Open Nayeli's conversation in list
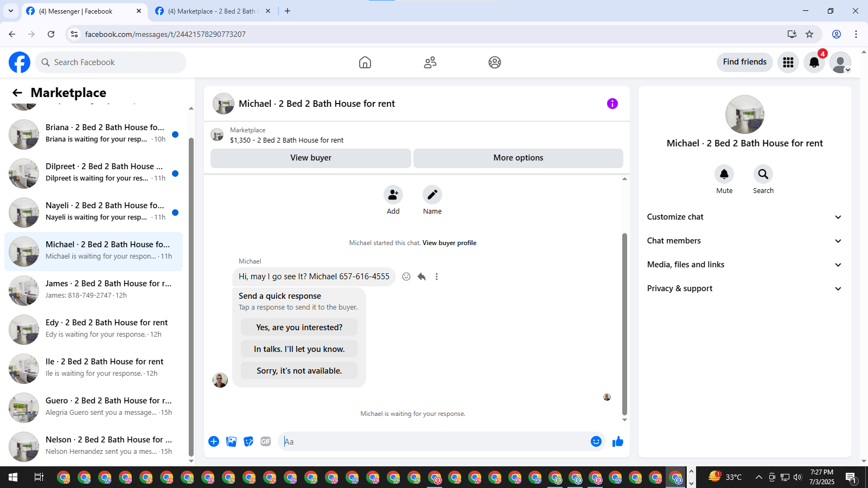Viewport: 868px width, 488px height. coord(93,213)
